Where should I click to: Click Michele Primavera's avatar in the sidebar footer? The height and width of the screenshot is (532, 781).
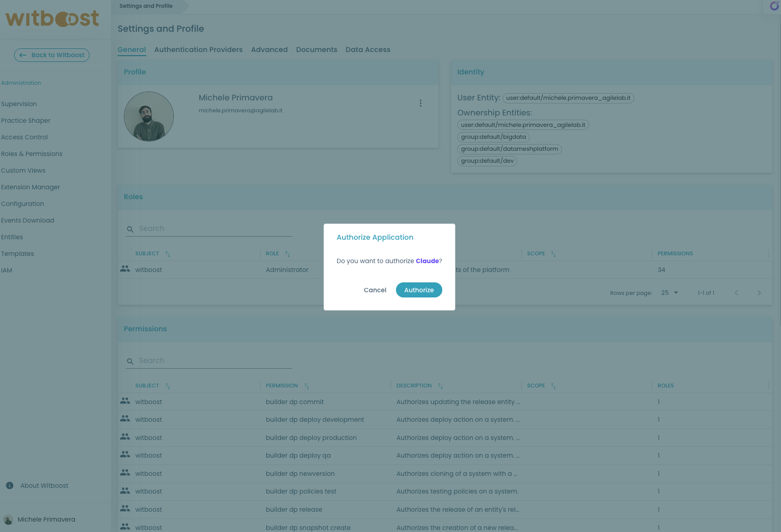[x=8, y=519]
